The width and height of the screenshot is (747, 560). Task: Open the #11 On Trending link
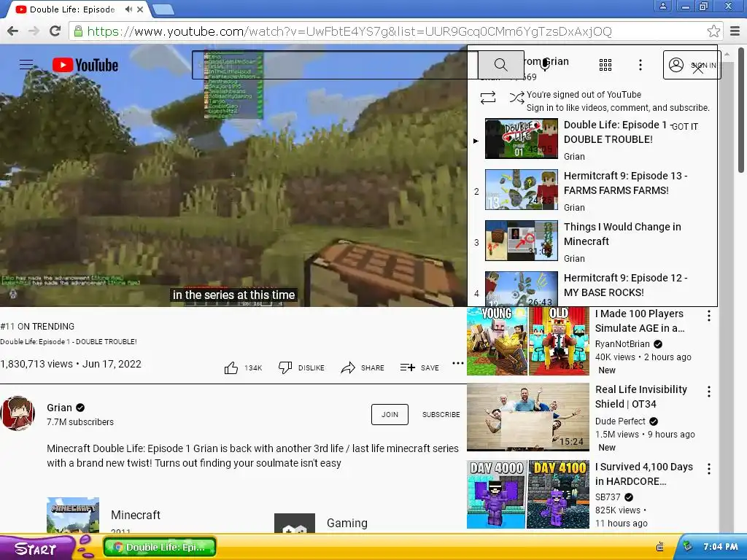[x=38, y=326]
